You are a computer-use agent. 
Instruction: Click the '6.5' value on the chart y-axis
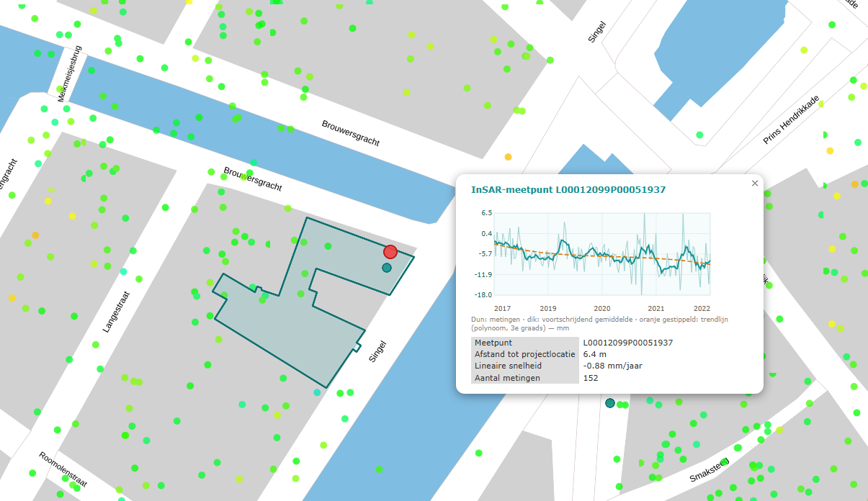[486, 213]
